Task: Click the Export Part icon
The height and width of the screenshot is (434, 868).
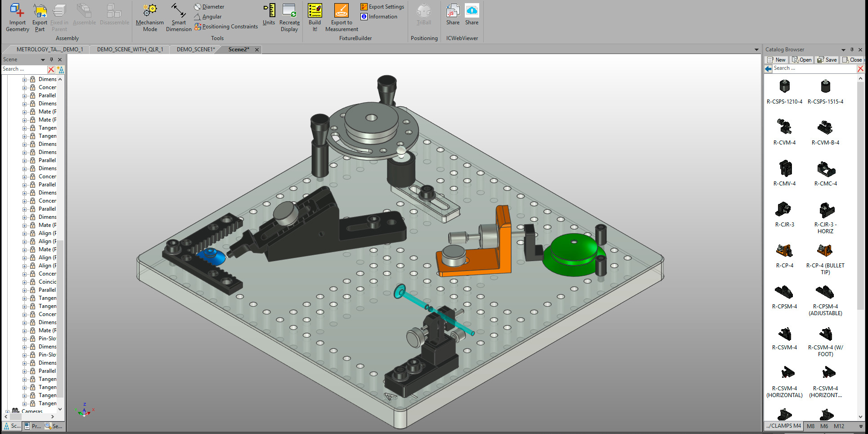Action: pyautogui.click(x=40, y=11)
